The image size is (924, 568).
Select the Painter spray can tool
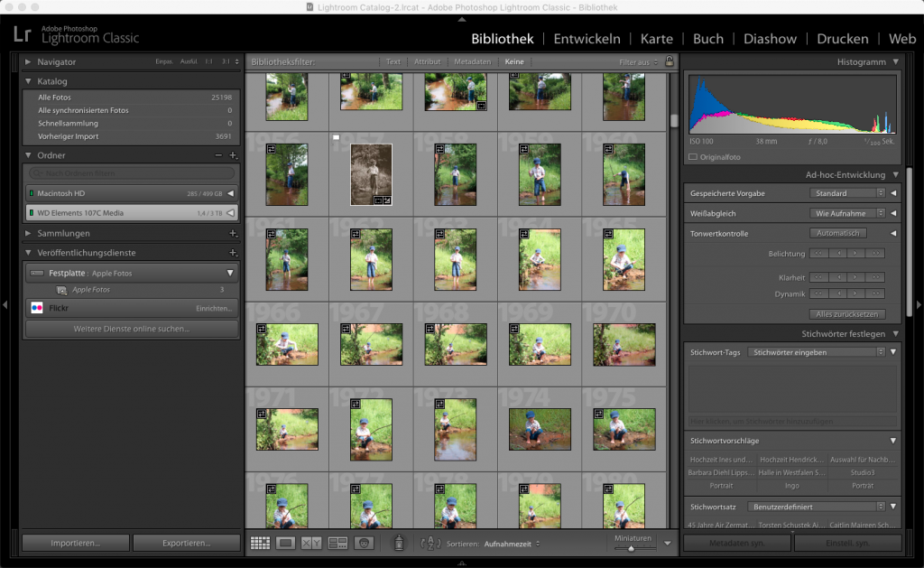click(397, 543)
